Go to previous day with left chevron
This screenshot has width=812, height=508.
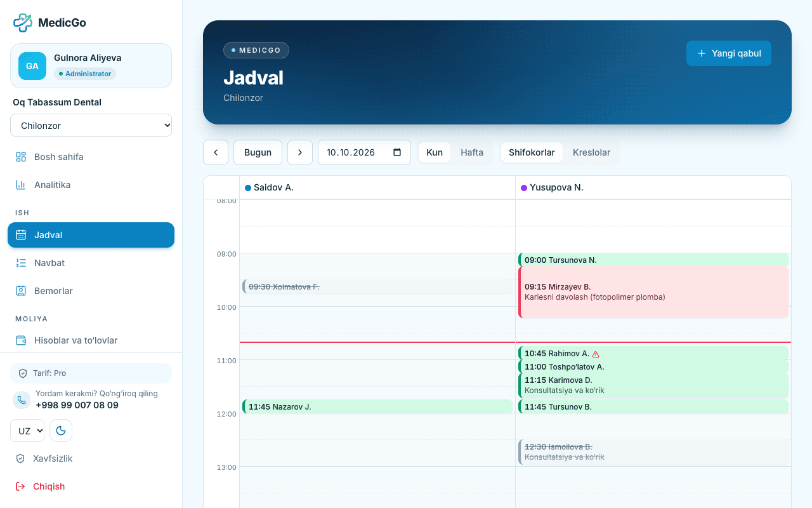click(x=216, y=152)
